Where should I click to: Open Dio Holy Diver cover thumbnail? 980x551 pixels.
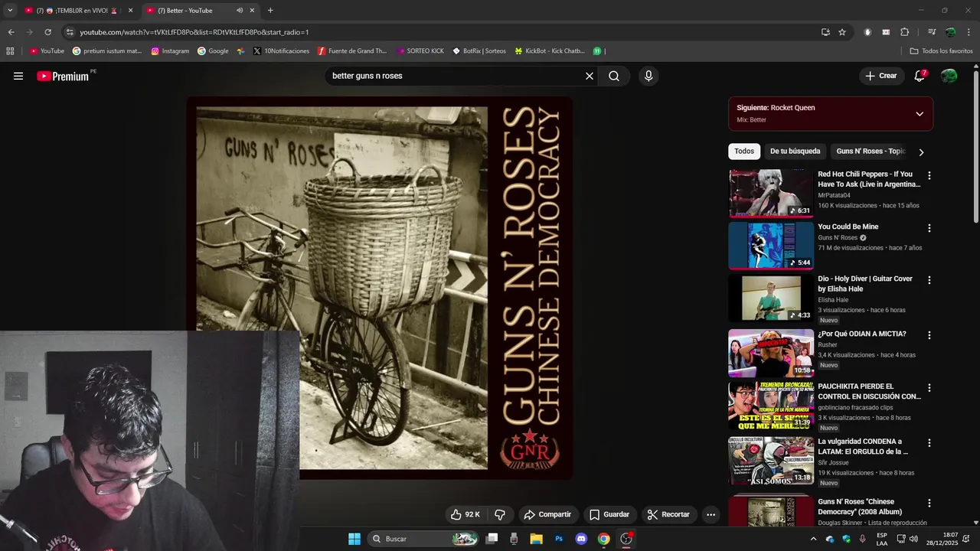click(770, 298)
